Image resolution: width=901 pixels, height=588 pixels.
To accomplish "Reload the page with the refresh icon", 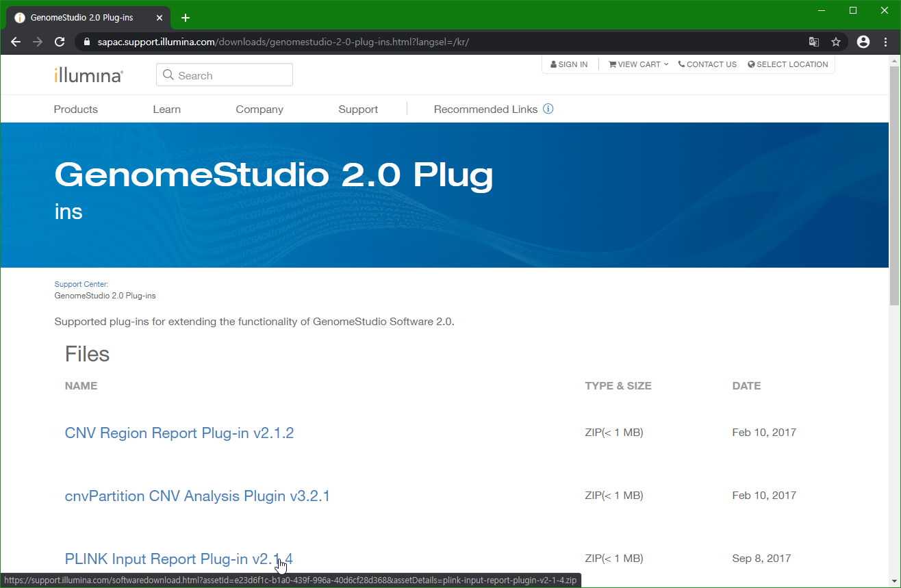I will (x=60, y=42).
